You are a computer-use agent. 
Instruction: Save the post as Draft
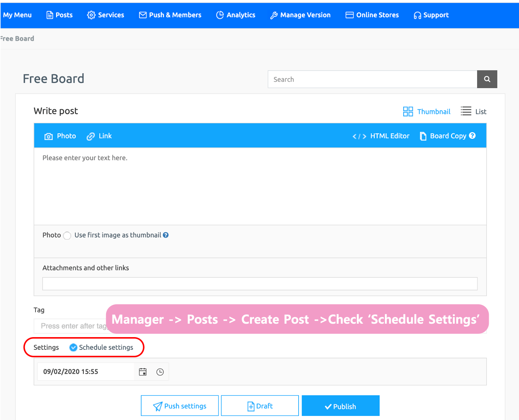(260, 406)
